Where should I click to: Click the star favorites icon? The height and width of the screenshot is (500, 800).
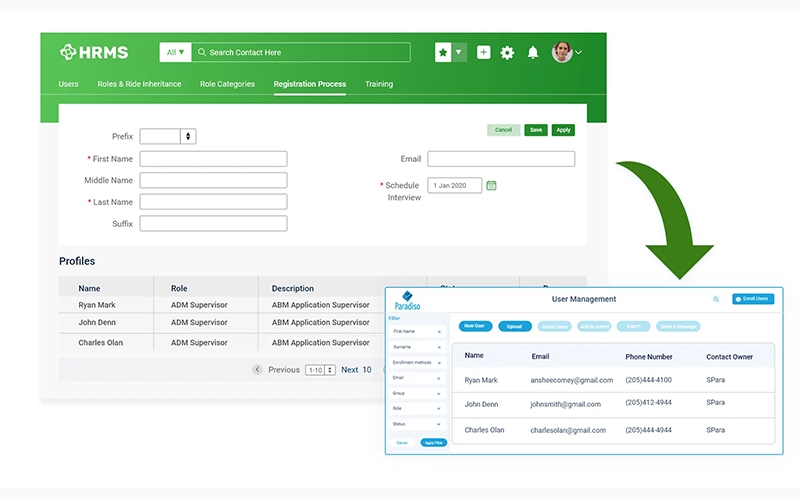click(x=443, y=52)
